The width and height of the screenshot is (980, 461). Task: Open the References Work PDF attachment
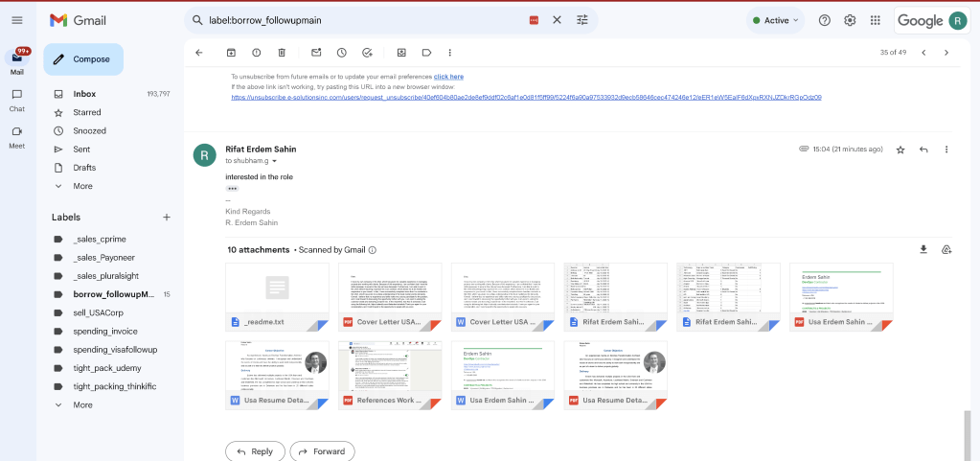390,376
